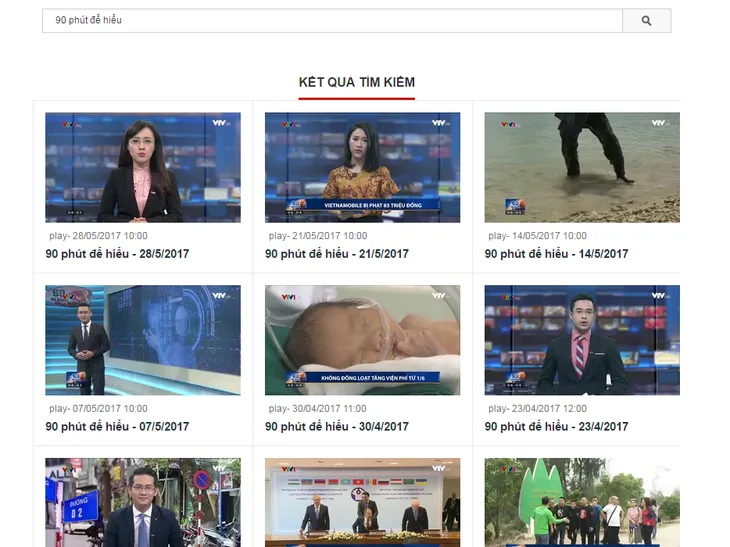Open baby thumbnail of the 30/4/2017 episode
Image resolution: width=730 pixels, height=547 pixels.
362,340
